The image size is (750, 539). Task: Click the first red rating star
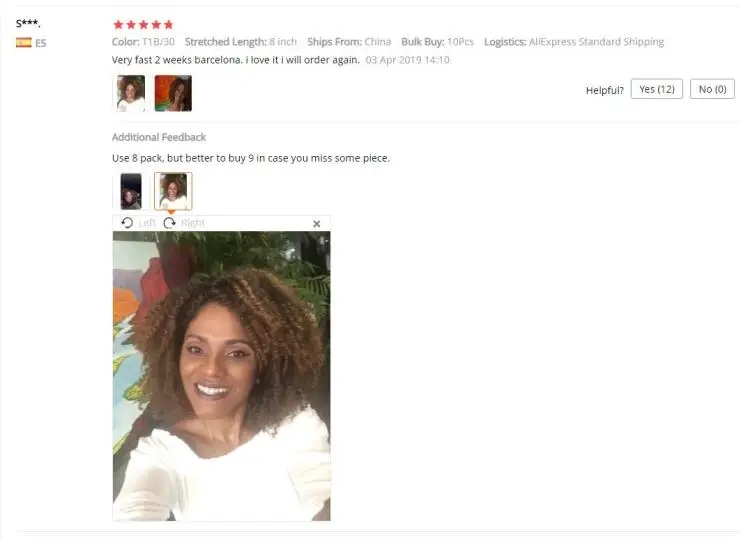[x=118, y=24]
